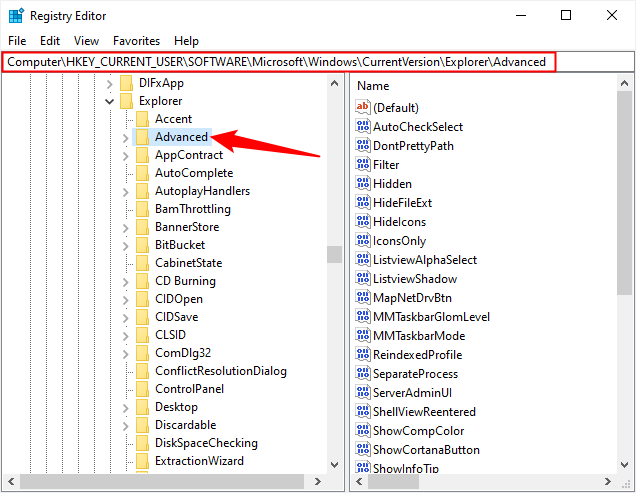Expand the CD Burning key

pyautogui.click(x=125, y=282)
